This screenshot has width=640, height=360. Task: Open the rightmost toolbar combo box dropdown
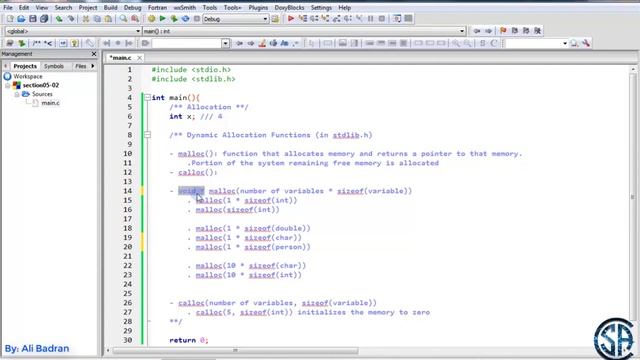(x=565, y=43)
